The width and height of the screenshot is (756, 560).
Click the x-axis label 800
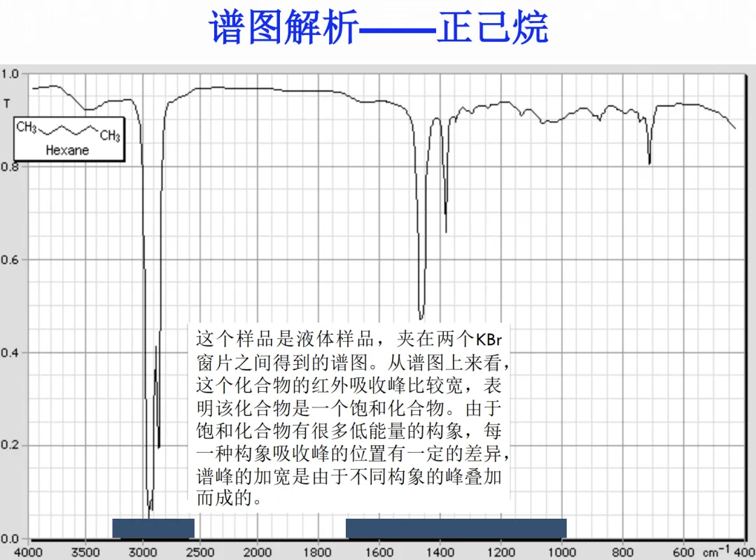point(622,552)
